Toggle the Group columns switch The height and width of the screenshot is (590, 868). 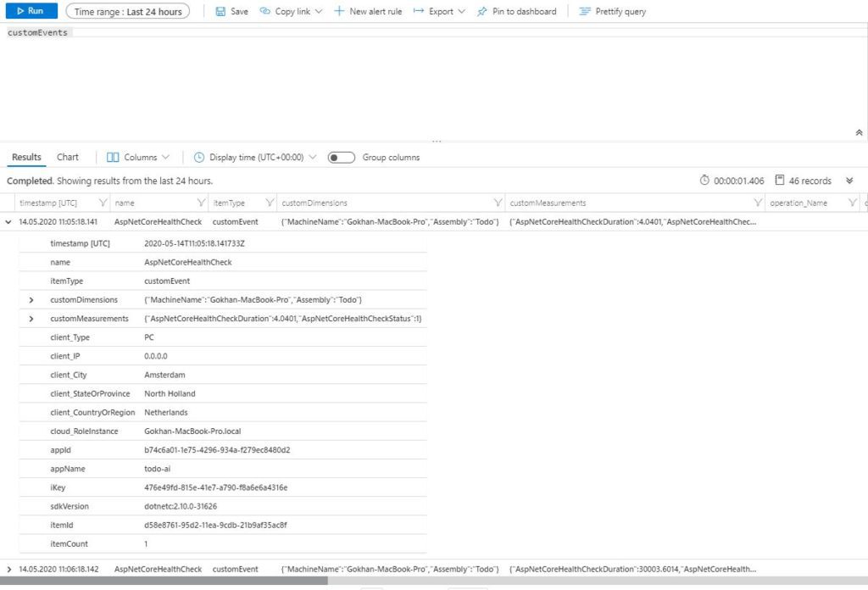tap(342, 157)
